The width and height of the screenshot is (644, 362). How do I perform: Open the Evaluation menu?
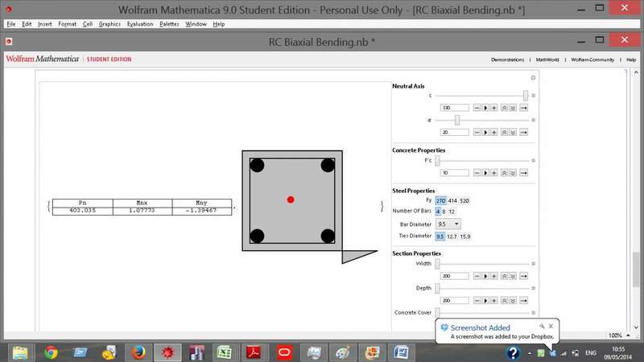pyautogui.click(x=139, y=24)
